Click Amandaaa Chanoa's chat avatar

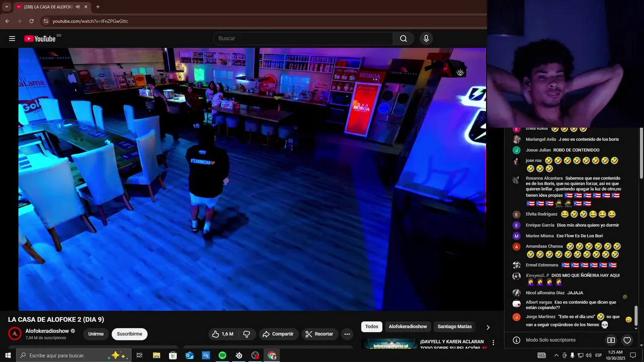click(516, 247)
